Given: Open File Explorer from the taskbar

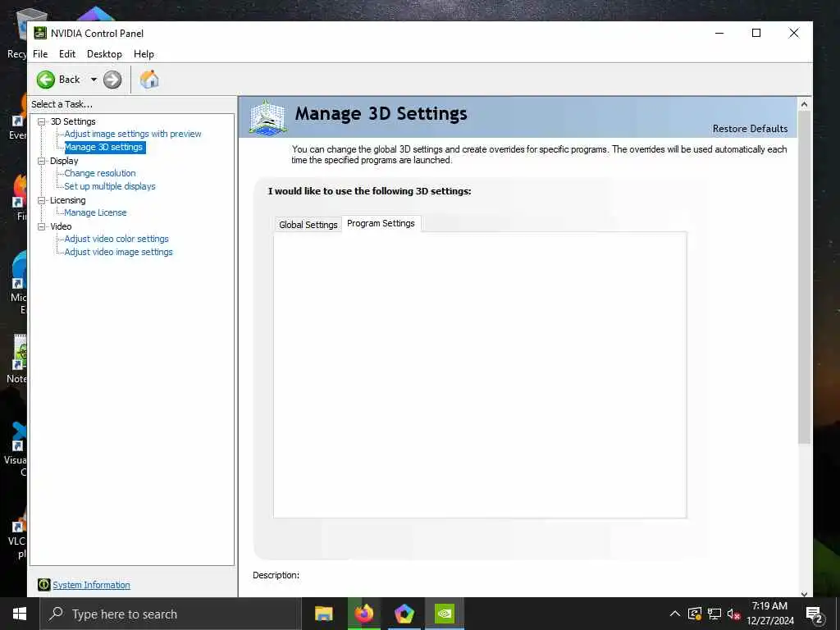Looking at the screenshot, I should (x=323, y=614).
